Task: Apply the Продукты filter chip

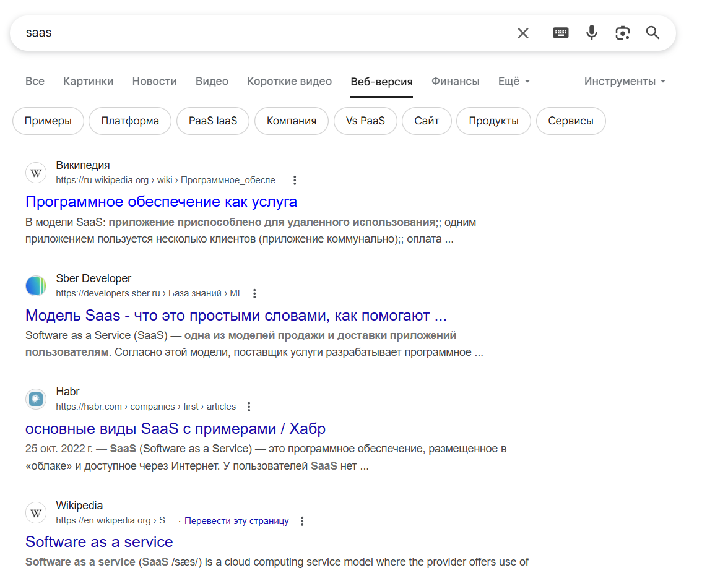Action: click(x=493, y=121)
